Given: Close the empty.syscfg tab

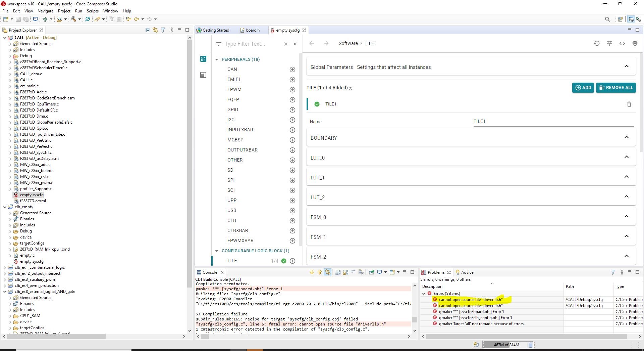Looking at the screenshot, I should 304,30.
